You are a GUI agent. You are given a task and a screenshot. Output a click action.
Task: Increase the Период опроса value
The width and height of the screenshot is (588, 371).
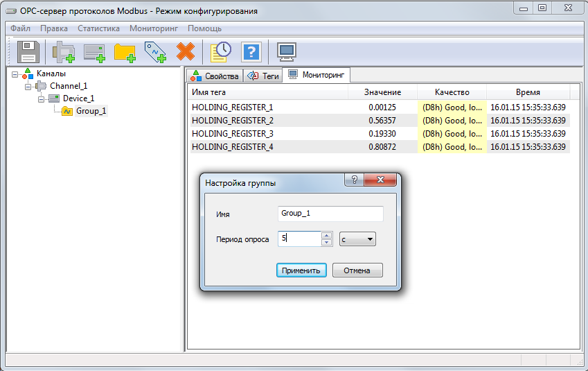pos(327,236)
